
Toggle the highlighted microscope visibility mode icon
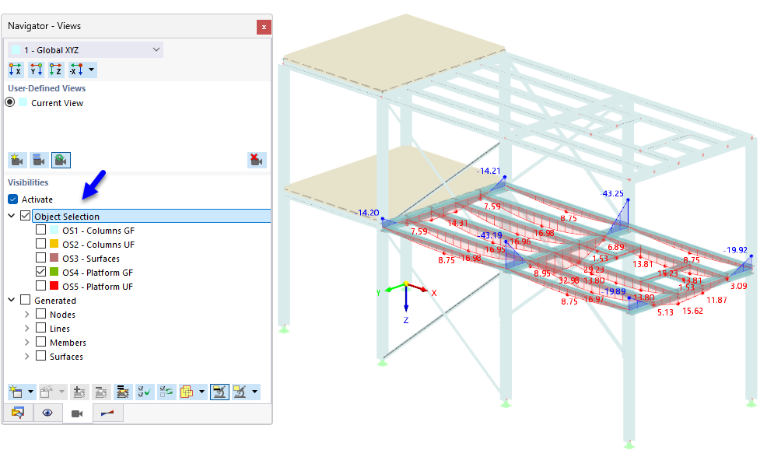tap(219, 391)
